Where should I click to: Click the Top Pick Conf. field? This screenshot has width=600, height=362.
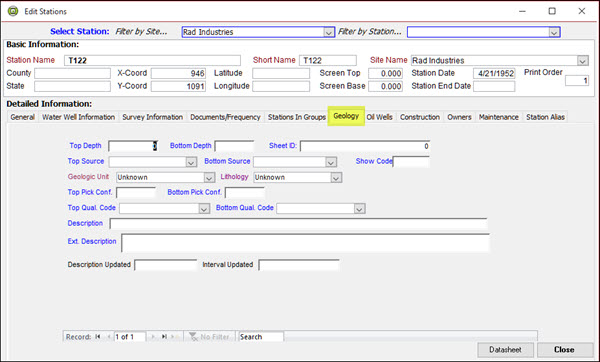[x=136, y=192]
